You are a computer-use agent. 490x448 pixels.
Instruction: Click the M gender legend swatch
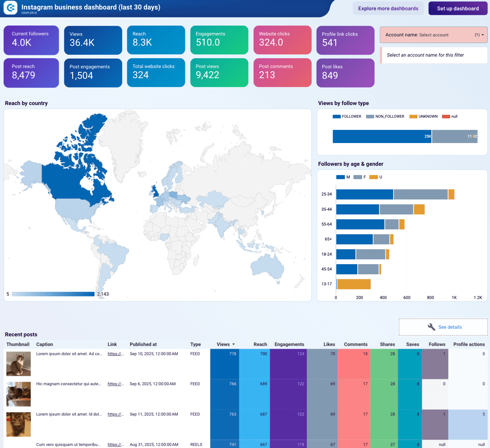[x=340, y=177]
